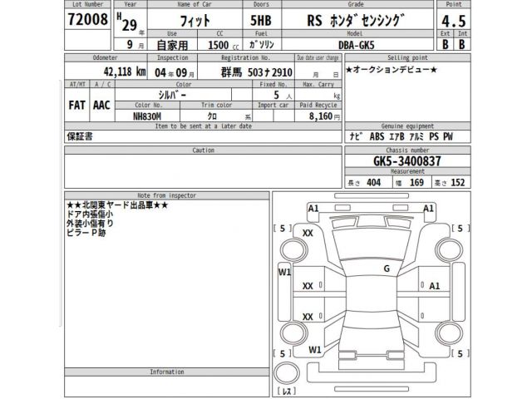Screen dimensions: 532x399
Task: Click the registration month value 9 月
Action: click(x=135, y=44)
